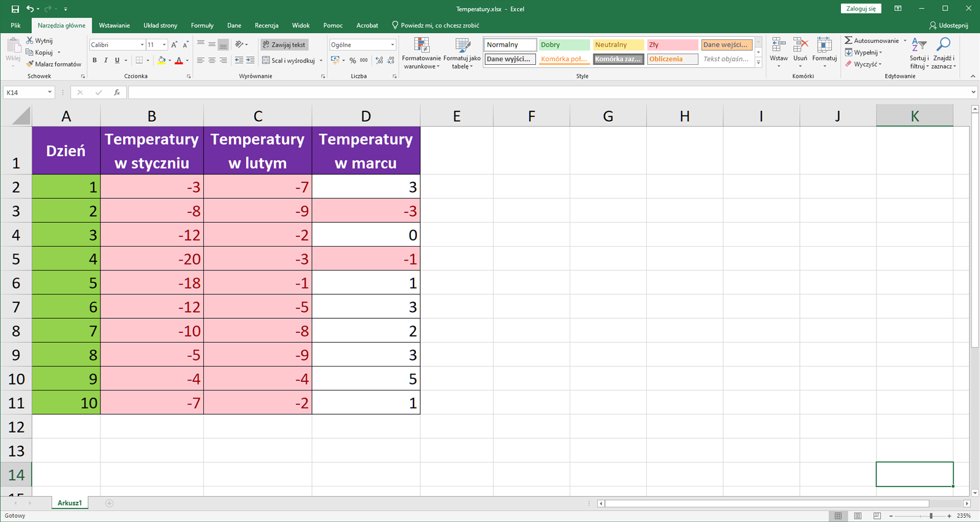This screenshot has height=522, width=980.
Task: Expand the Name Box dropdown arrow
Action: [x=50, y=92]
